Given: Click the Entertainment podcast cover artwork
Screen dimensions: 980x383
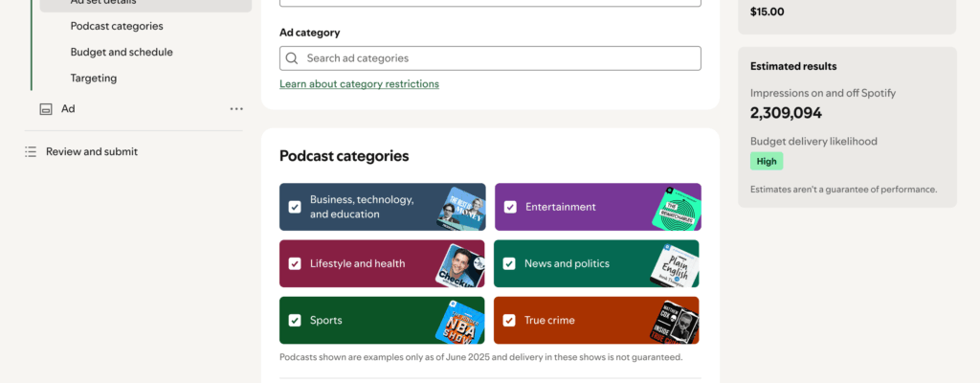Looking at the screenshot, I should coord(675,207).
